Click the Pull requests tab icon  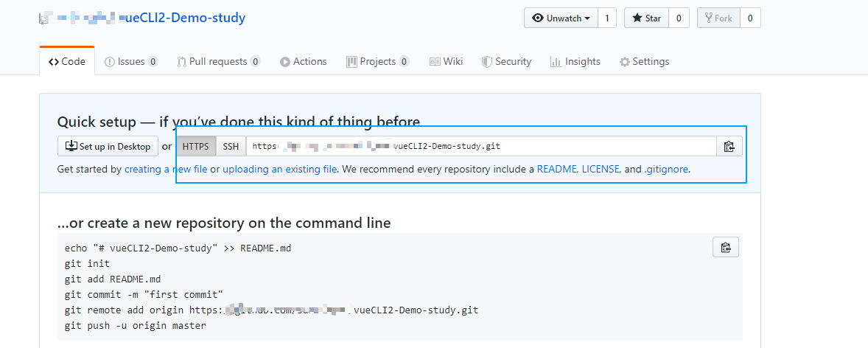tap(181, 62)
